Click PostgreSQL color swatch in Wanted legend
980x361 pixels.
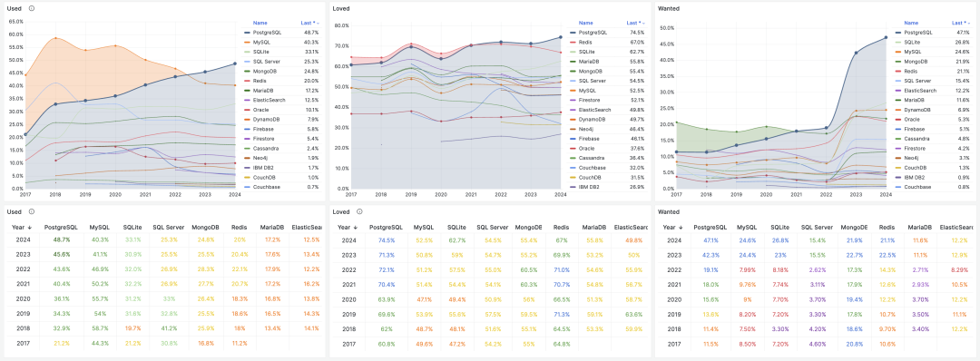pyautogui.click(x=898, y=32)
